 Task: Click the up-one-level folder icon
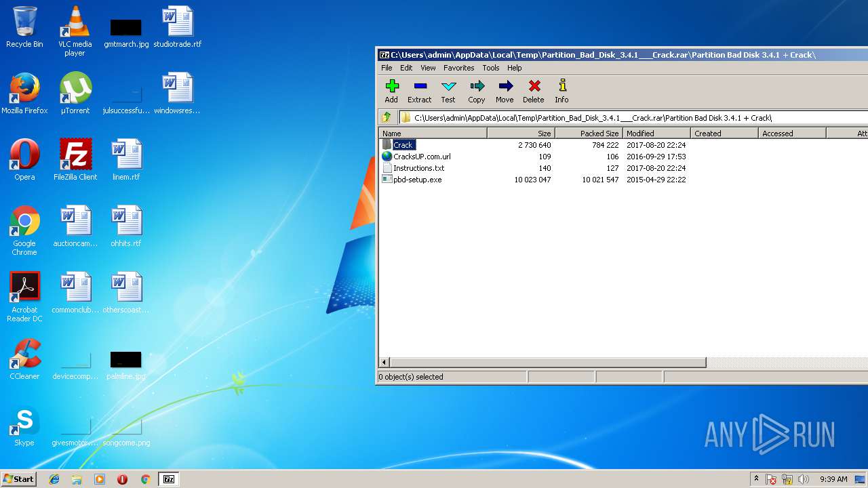[x=387, y=118]
